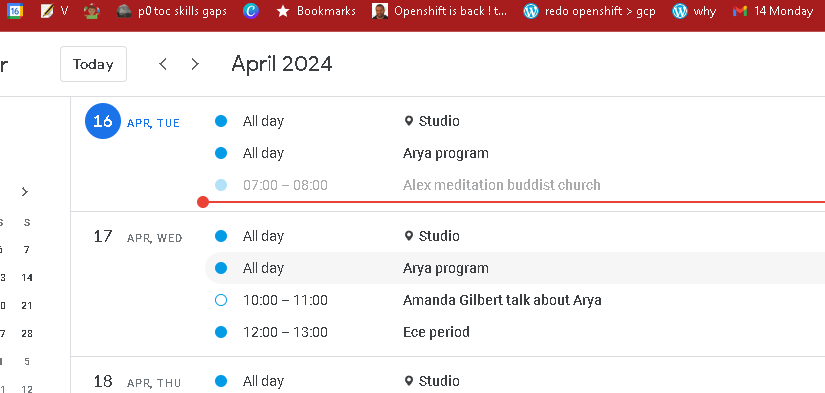
Task: Click the blue dot of April 16 Arya program
Action: point(221,153)
